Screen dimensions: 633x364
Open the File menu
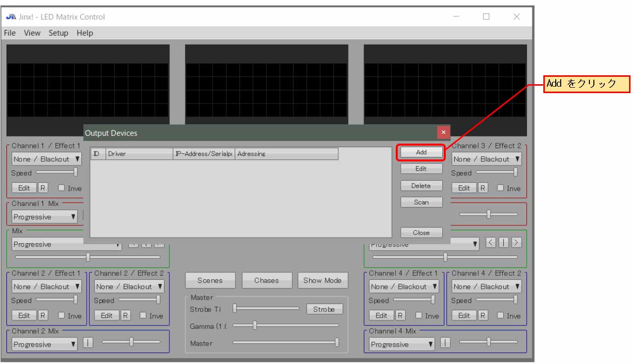9,33
